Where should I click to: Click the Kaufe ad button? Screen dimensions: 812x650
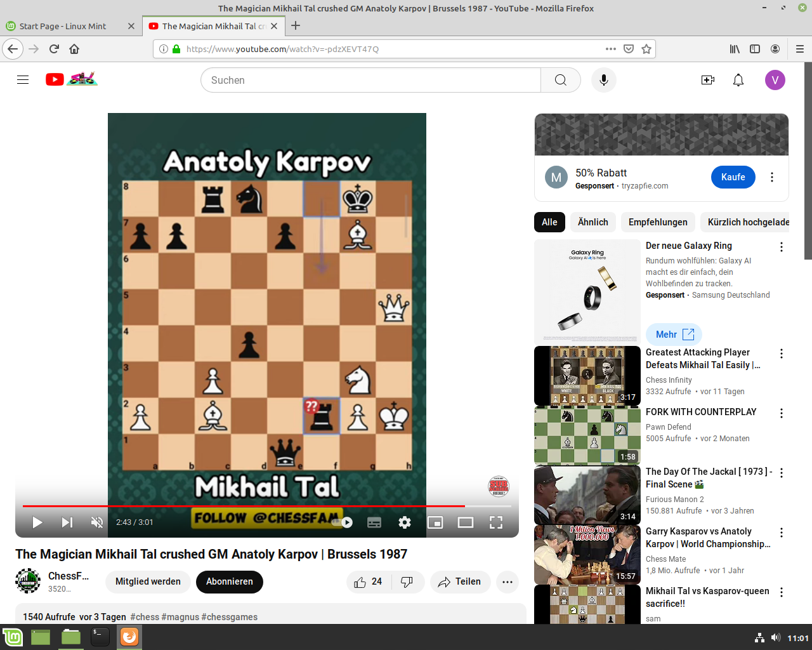tap(733, 177)
